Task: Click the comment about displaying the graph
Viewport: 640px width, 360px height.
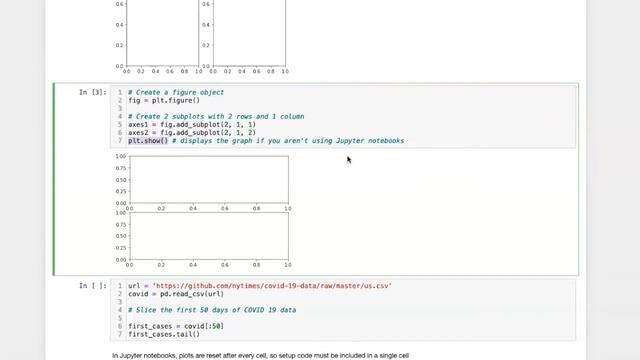Action: point(288,141)
